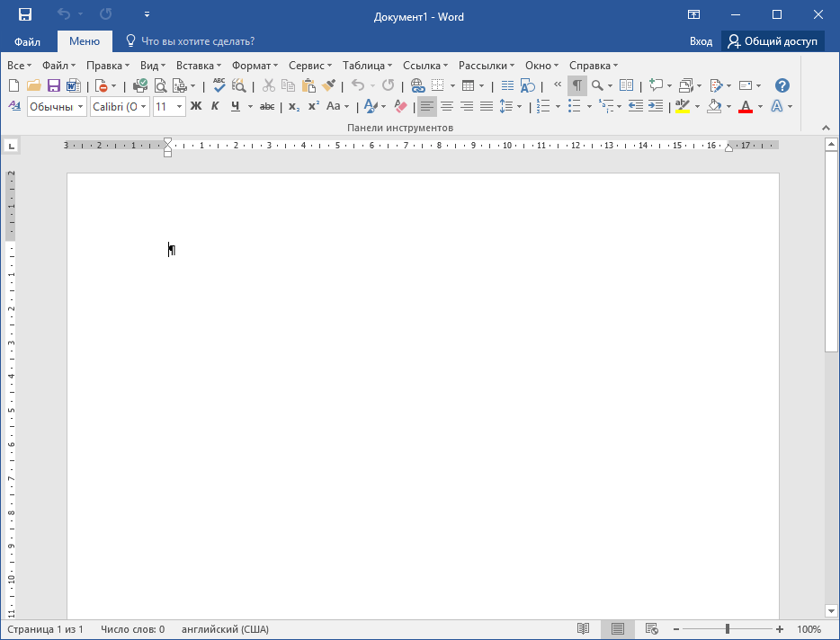Open the Вставка menu
The width and height of the screenshot is (840, 640).
tap(198, 66)
